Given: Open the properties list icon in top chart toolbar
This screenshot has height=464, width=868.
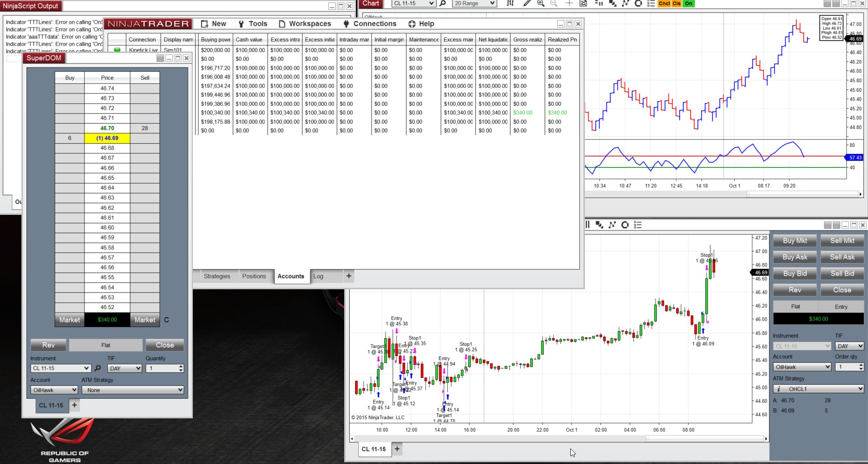Looking at the screenshot, I should [651, 4].
